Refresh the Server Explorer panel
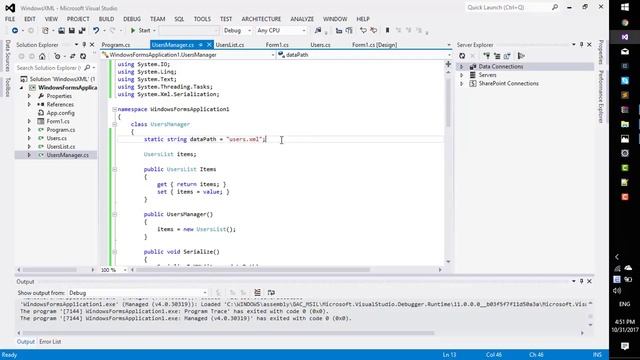 coord(462,56)
